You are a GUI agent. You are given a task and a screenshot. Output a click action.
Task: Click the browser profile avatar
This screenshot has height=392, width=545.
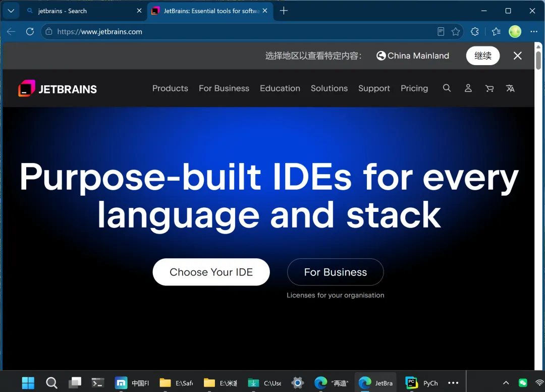click(x=515, y=32)
